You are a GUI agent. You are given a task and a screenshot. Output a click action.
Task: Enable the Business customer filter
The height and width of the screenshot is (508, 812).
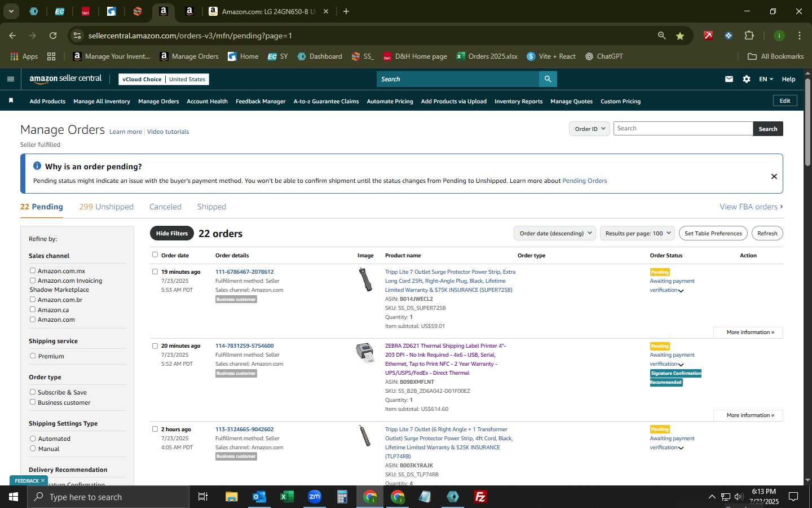(x=33, y=402)
